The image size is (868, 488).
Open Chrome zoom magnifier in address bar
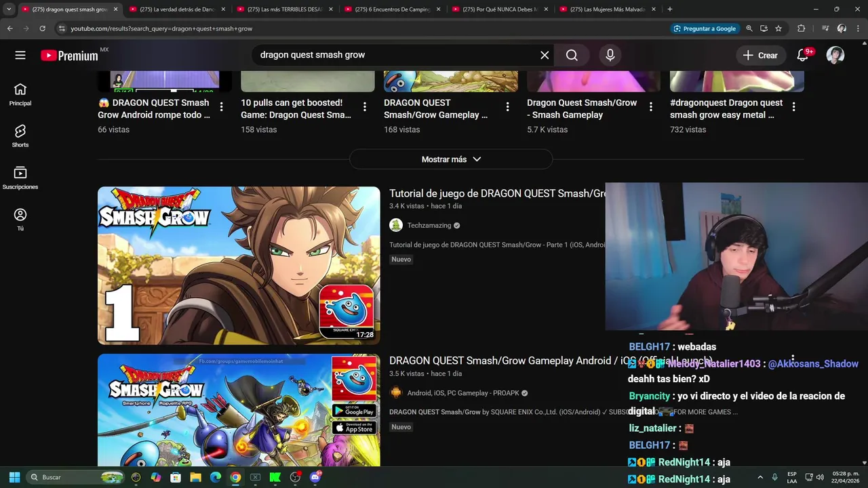pos(749,28)
